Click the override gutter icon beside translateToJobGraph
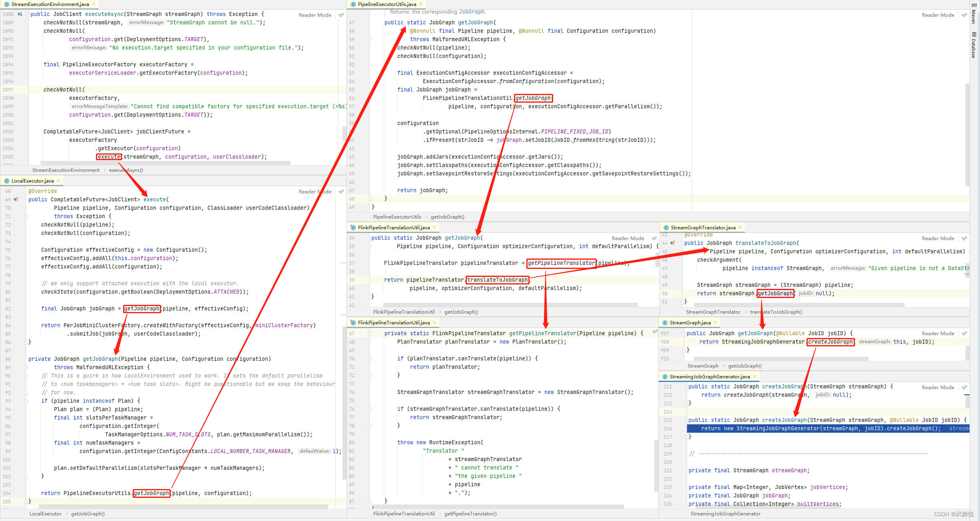The image size is (980, 521). tap(673, 243)
